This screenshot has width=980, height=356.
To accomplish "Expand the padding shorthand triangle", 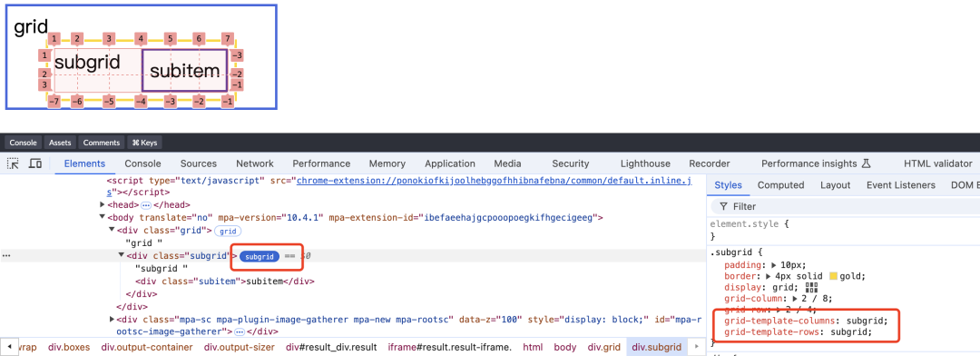I will tap(774, 264).
